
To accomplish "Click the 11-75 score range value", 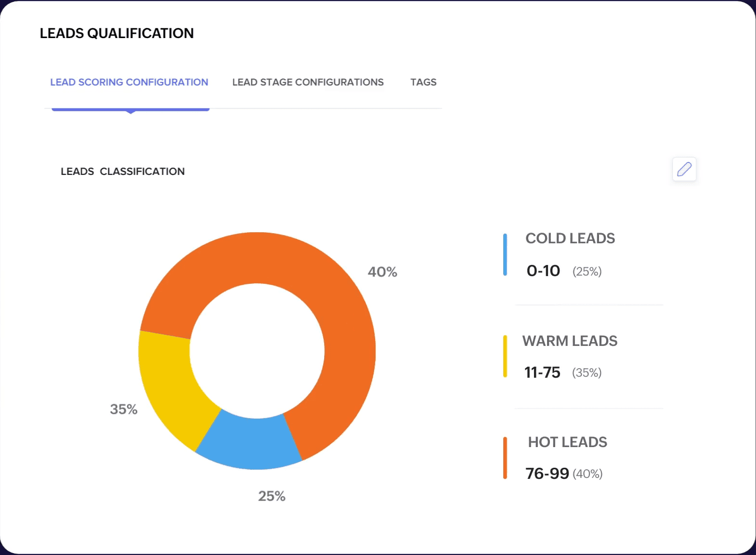I will point(542,372).
